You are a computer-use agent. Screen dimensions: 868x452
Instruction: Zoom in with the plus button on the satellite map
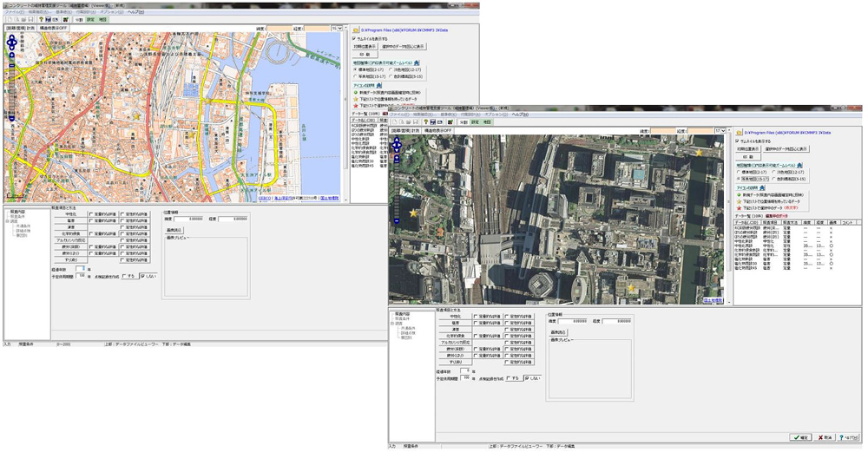pyautogui.click(x=397, y=158)
